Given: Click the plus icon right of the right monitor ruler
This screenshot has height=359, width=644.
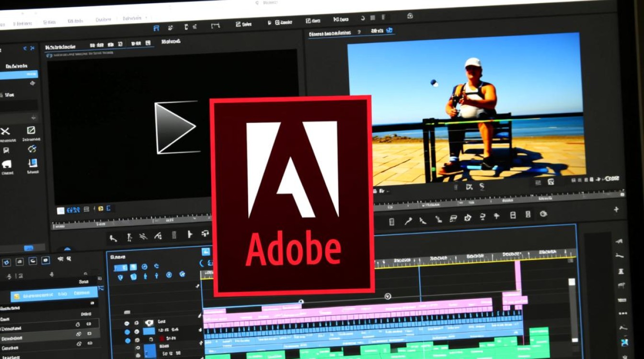Looking at the screenshot, I should [616, 210].
